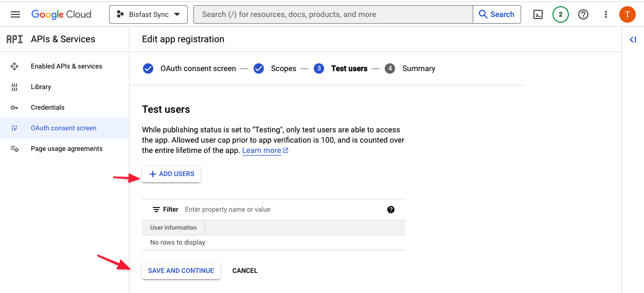Open notifications badge showing 2
This screenshot has height=293, width=644.
(561, 14)
